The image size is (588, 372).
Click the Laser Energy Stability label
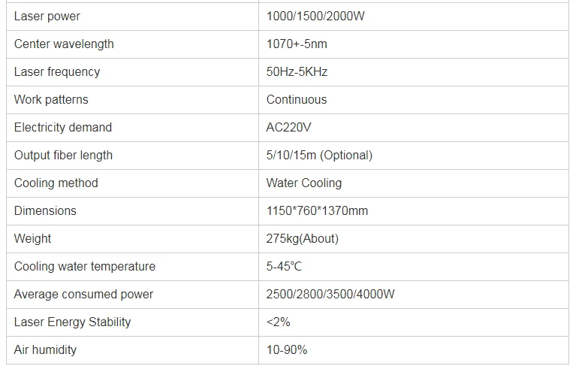72,322
